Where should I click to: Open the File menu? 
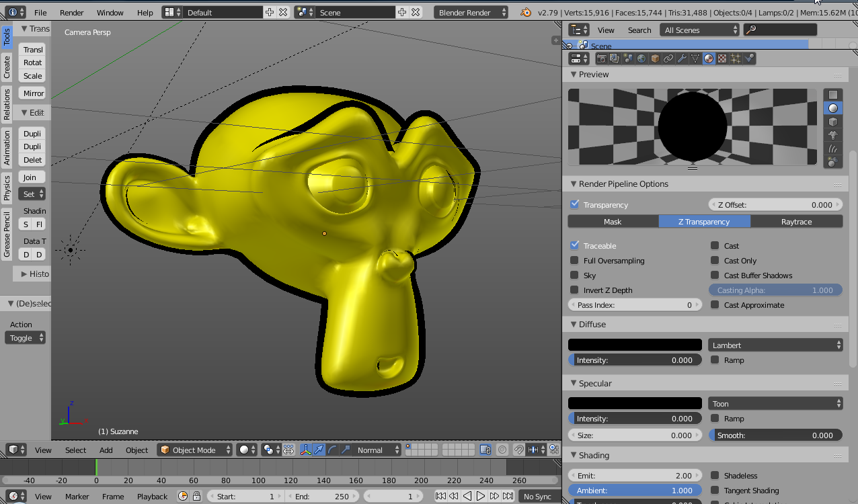click(40, 12)
